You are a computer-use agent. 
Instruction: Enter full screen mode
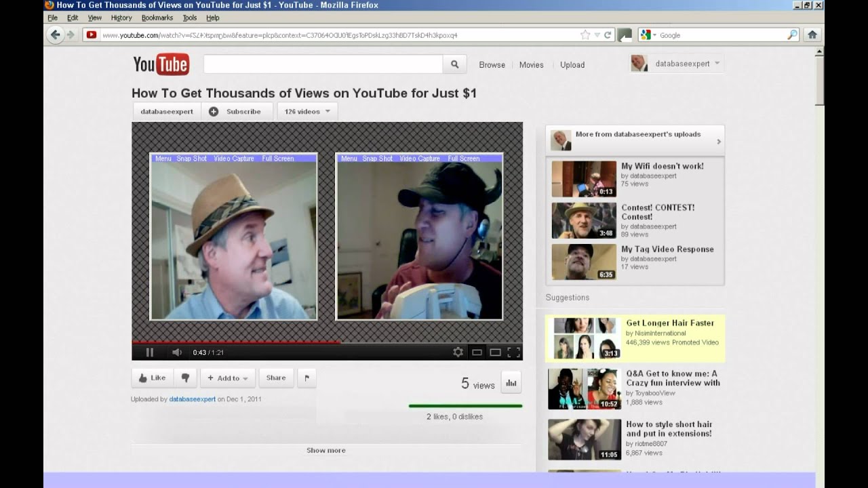coord(513,352)
